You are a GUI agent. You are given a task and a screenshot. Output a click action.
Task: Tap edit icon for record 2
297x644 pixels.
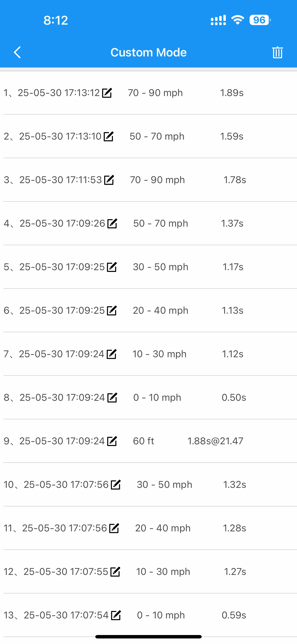pyautogui.click(x=108, y=136)
